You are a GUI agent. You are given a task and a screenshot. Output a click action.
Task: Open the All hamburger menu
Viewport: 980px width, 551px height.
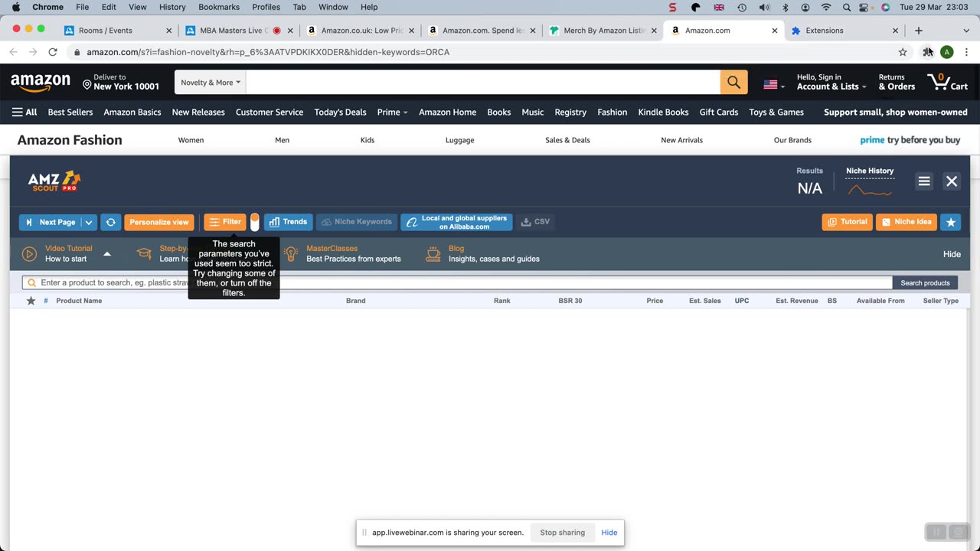click(x=24, y=112)
